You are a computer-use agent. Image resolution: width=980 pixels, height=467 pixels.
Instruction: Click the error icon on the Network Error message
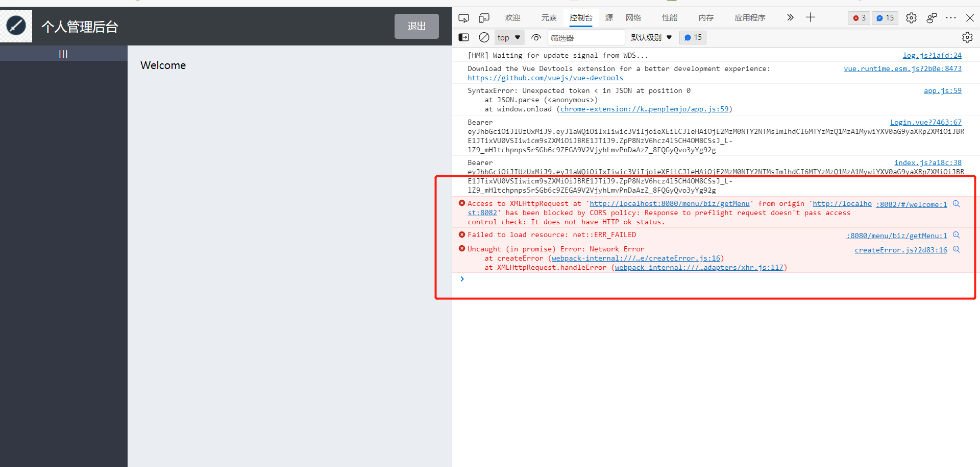click(x=462, y=248)
